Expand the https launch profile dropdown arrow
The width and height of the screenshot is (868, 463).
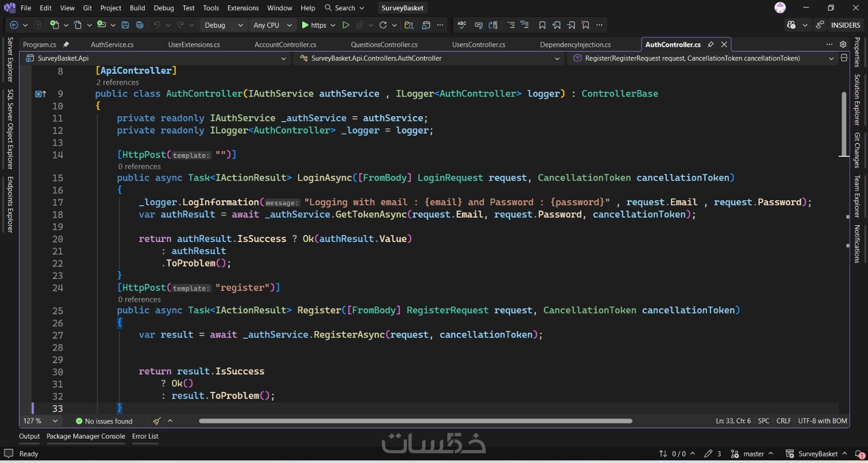[333, 25]
